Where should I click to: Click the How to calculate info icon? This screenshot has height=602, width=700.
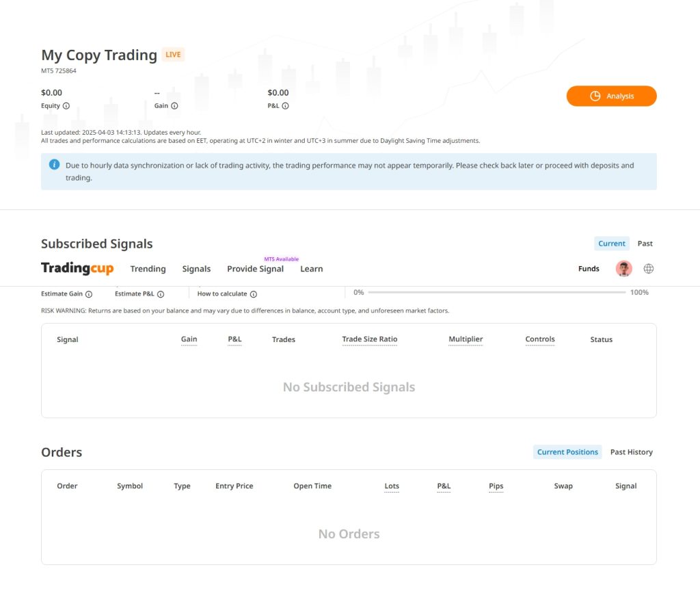pyautogui.click(x=253, y=294)
